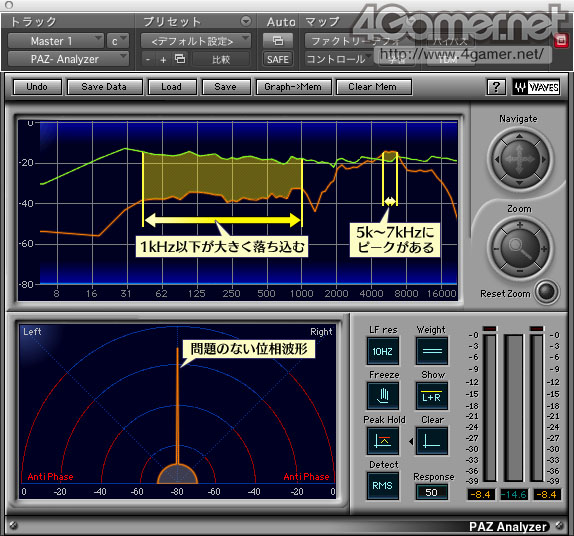Navigate the graph upward with the up arrow
Viewport: 574px width, 536px height.
(x=519, y=137)
